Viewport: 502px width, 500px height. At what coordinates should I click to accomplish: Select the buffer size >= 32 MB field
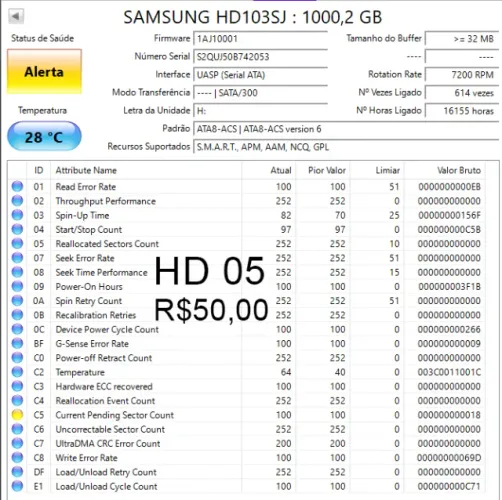coord(462,39)
